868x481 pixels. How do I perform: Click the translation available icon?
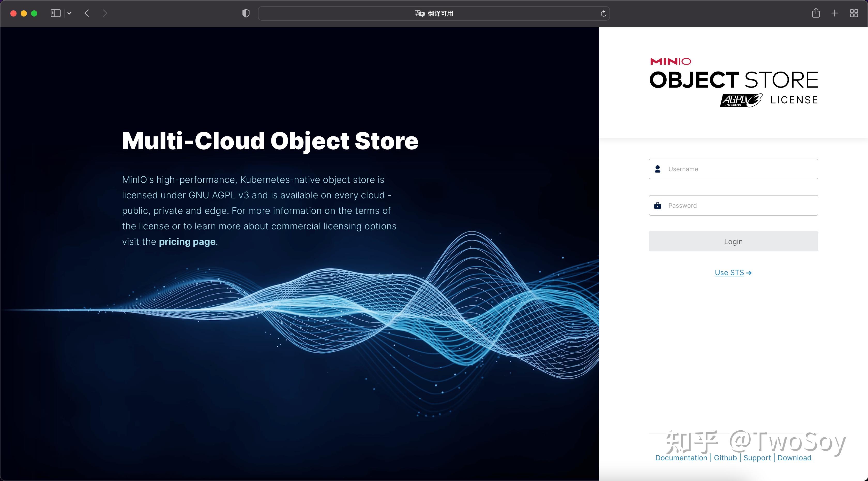(x=419, y=13)
